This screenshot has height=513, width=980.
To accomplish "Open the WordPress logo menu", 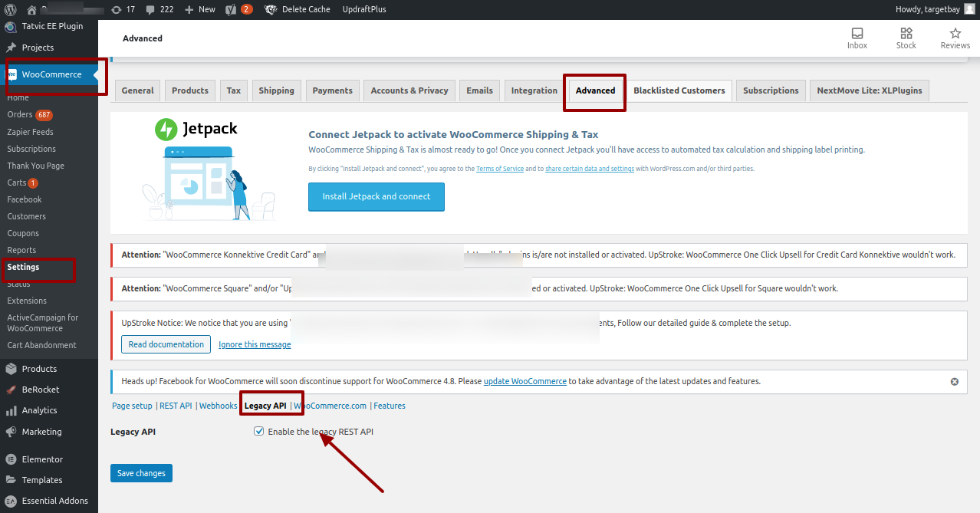I will (x=11, y=9).
